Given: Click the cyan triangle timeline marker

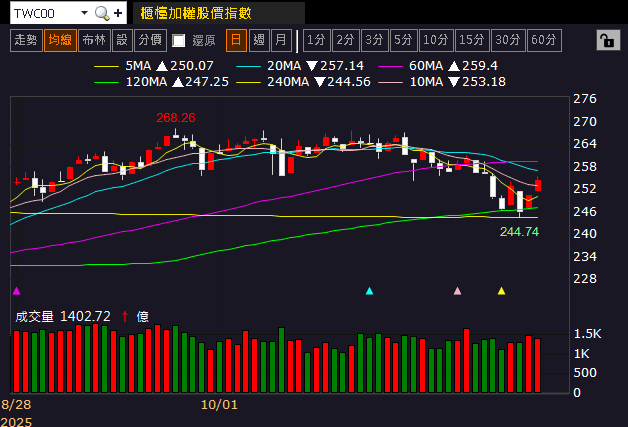Looking at the screenshot, I should (369, 291).
